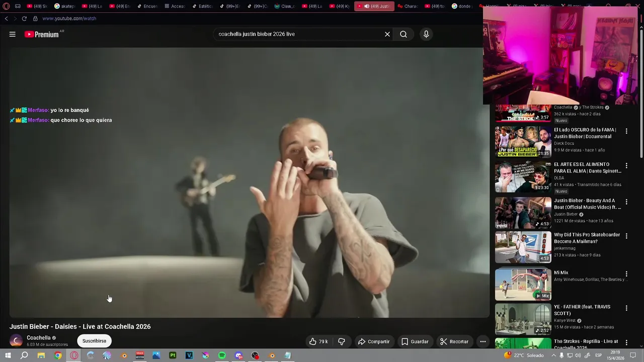Select the URL www.youtube.com/watch in address bar
Viewport: 644px width, 362px height.
point(69,19)
